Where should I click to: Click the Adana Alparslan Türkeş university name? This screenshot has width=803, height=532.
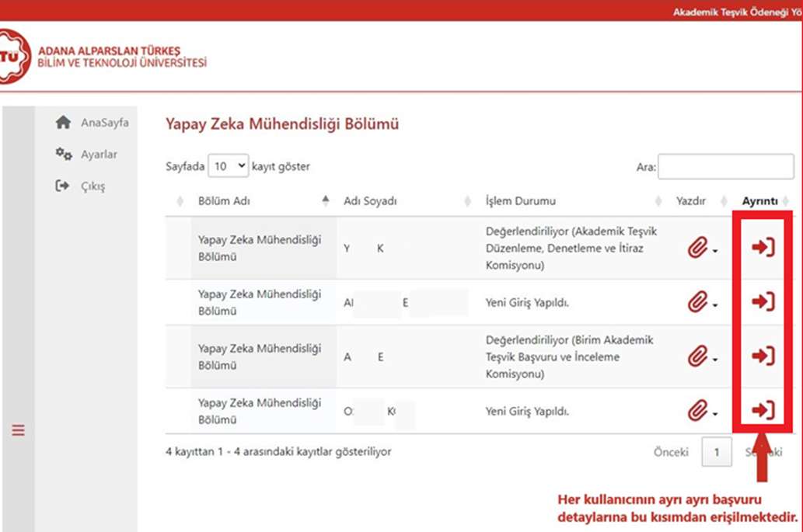click(x=122, y=57)
